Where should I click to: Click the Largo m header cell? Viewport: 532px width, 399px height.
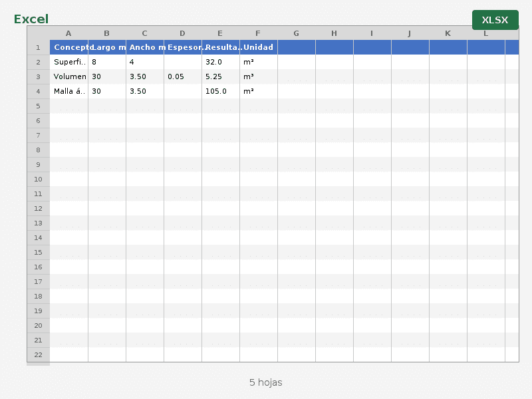(x=107, y=47)
